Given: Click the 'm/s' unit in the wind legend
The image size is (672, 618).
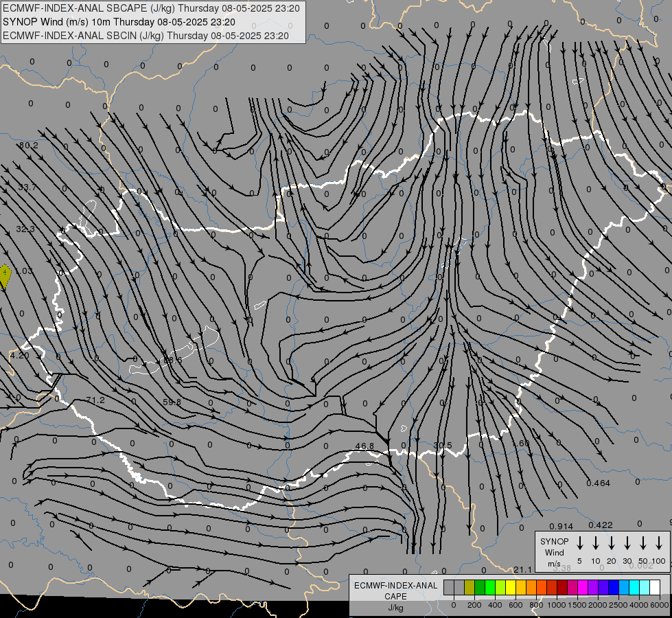Looking at the screenshot, I should coord(554,564).
